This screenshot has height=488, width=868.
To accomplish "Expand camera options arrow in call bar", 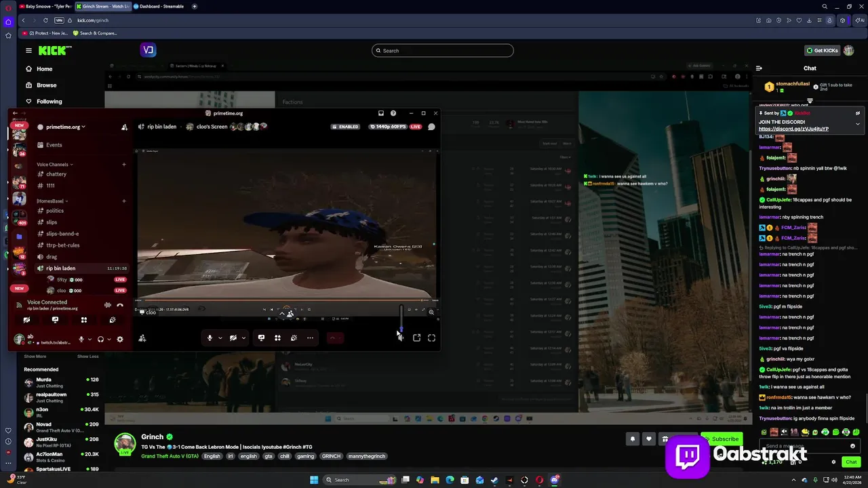I will point(243,338).
